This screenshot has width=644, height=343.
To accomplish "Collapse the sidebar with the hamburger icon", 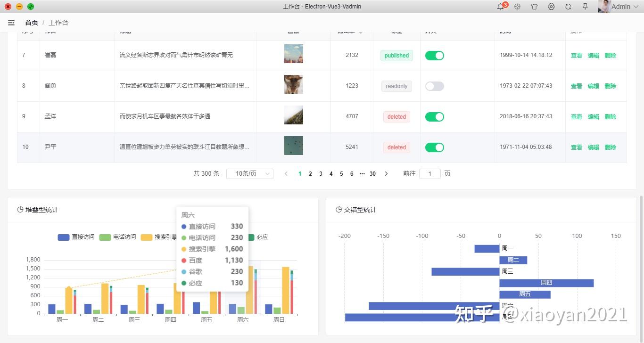I will coord(11,22).
